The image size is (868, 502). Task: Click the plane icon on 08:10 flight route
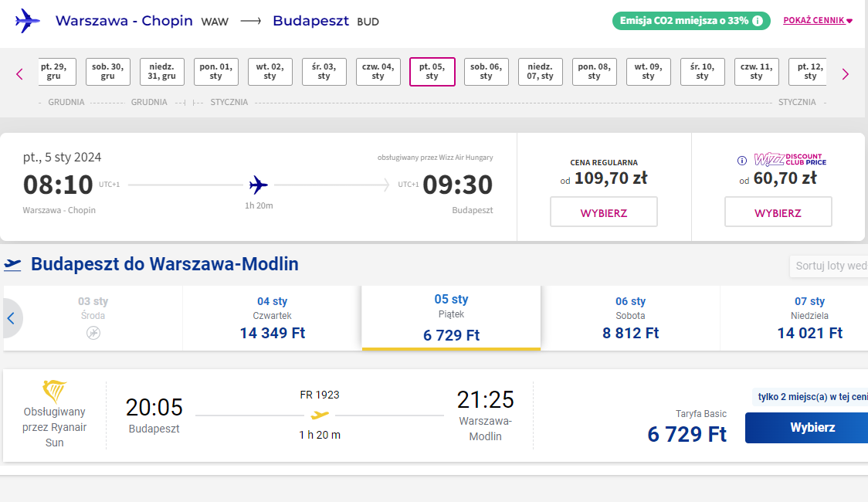pos(259,185)
